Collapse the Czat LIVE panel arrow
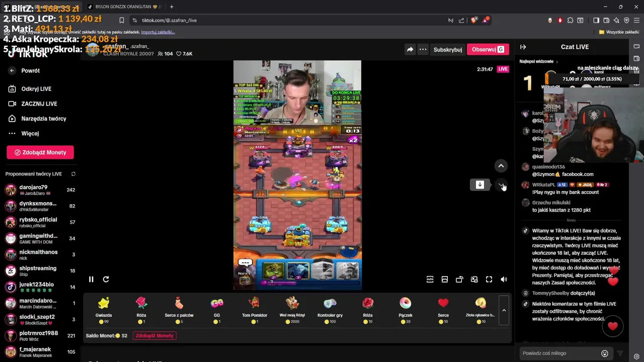Viewport: 644px width, 362px height. 523,47
